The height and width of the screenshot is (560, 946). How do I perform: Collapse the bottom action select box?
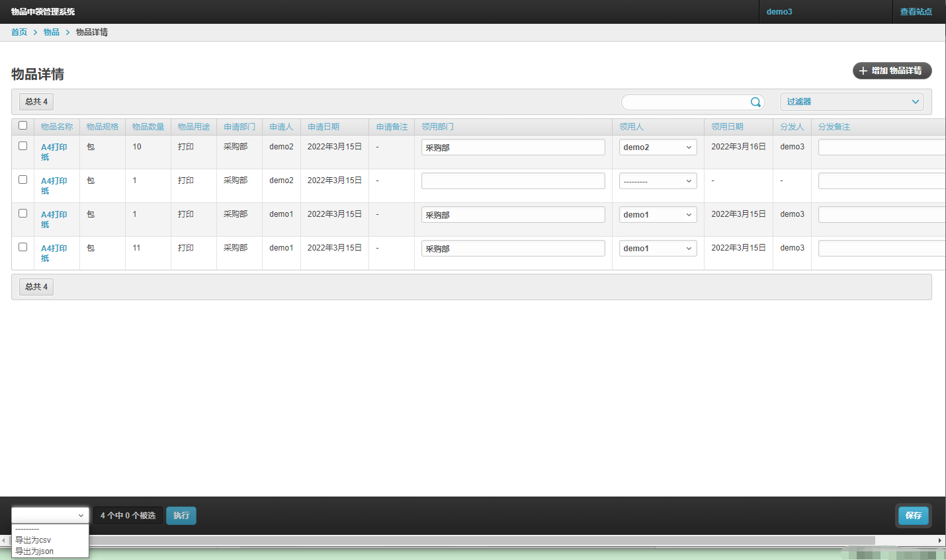coord(50,516)
